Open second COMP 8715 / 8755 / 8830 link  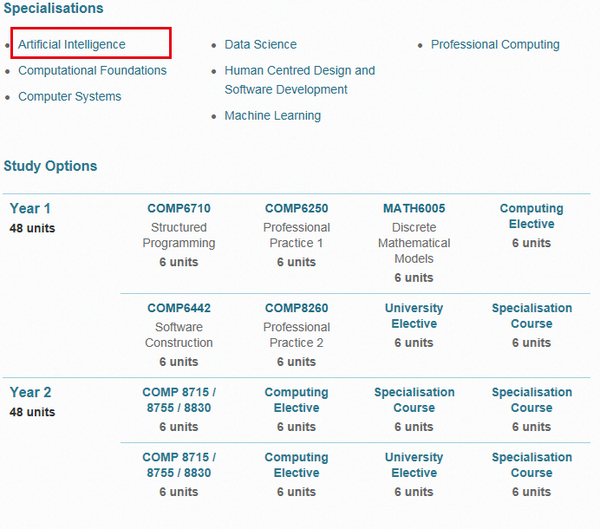point(179,465)
